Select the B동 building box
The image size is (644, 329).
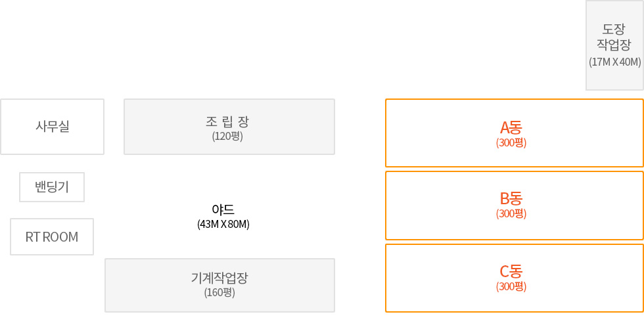tap(514, 206)
